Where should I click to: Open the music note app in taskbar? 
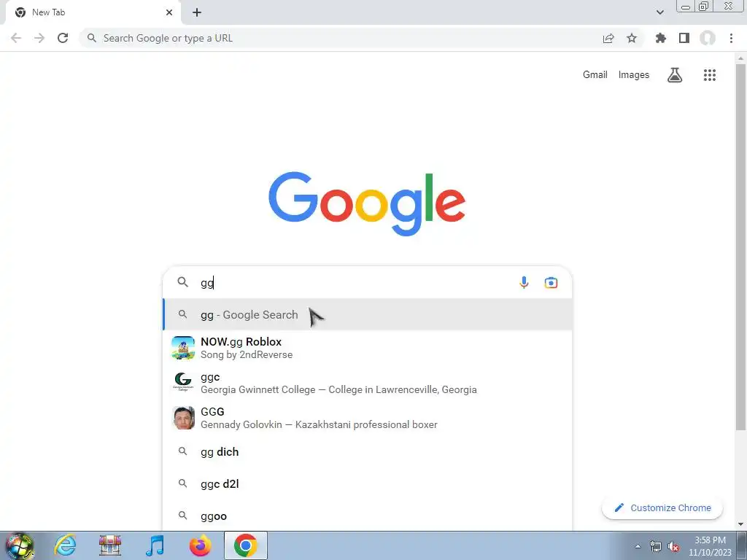pos(155,545)
